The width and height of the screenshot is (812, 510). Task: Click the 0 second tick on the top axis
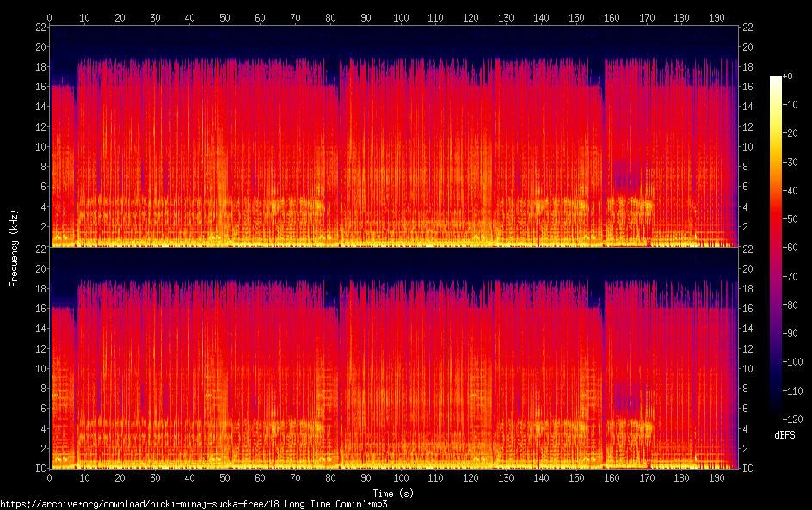pos(50,17)
